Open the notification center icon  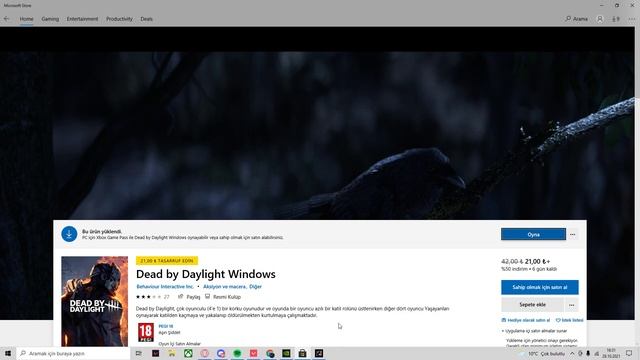[629, 353]
